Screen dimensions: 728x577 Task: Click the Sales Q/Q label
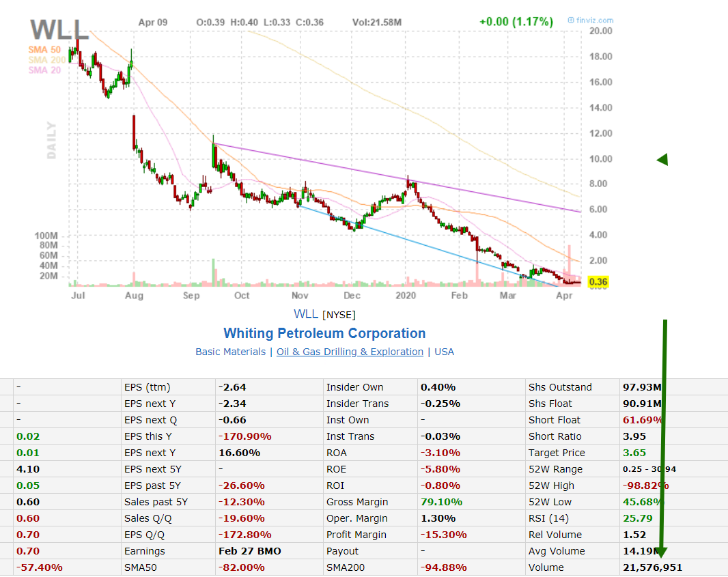(x=148, y=518)
